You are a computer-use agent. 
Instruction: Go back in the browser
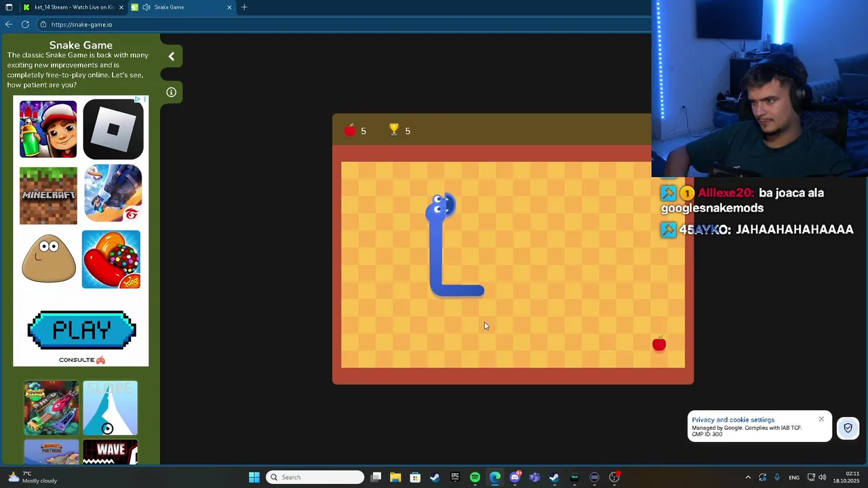coord(9,24)
